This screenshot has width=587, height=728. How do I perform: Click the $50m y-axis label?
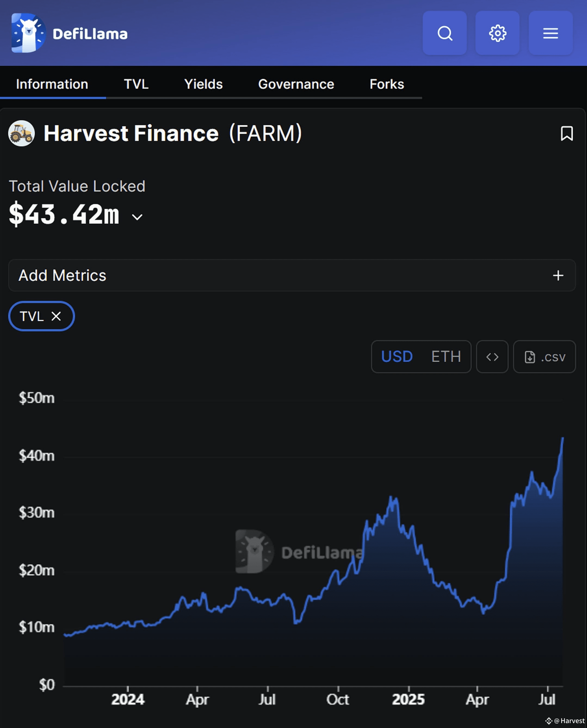(37, 398)
